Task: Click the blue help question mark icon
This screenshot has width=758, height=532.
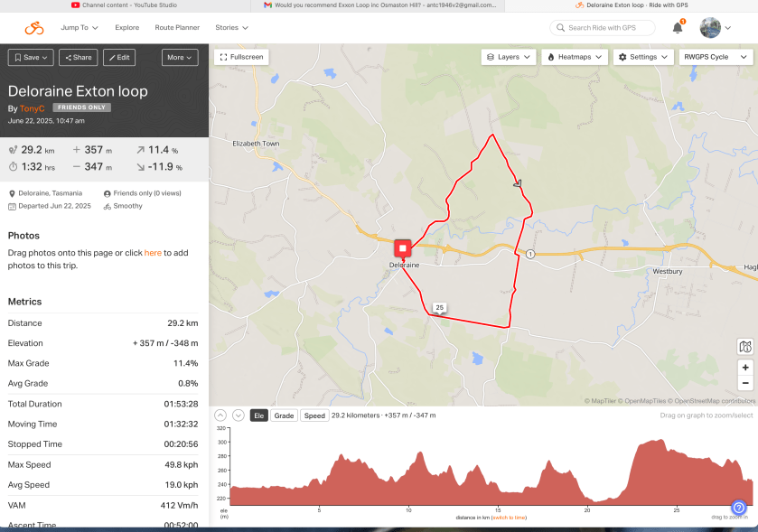Action: click(x=738, y=508)
